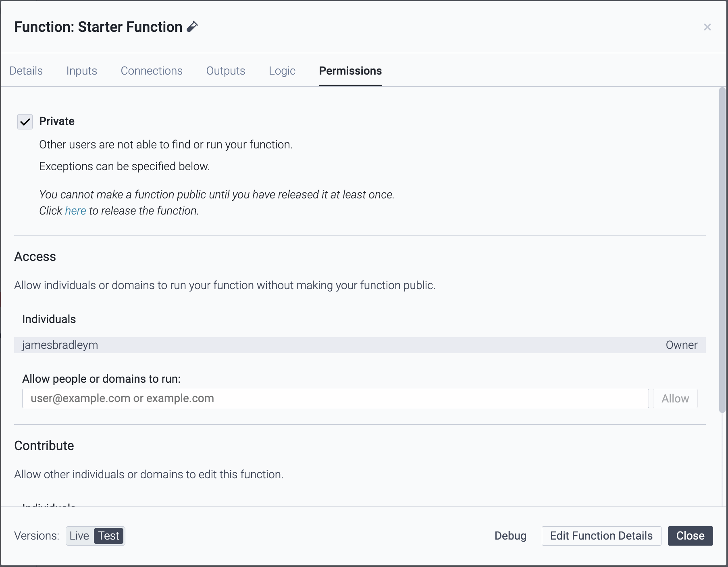Open the Details tab

click(x=26, y=71)
